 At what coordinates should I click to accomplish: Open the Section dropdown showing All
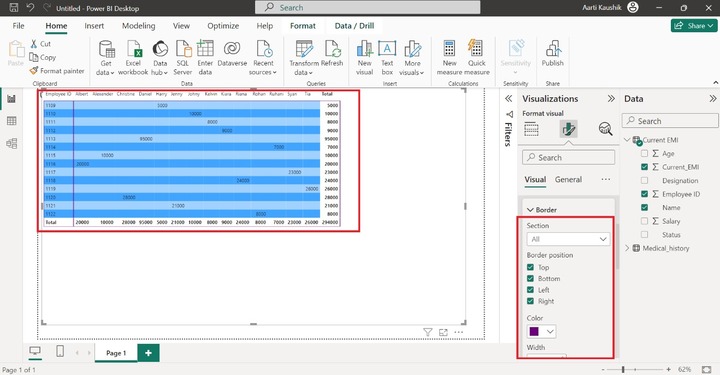568,239
